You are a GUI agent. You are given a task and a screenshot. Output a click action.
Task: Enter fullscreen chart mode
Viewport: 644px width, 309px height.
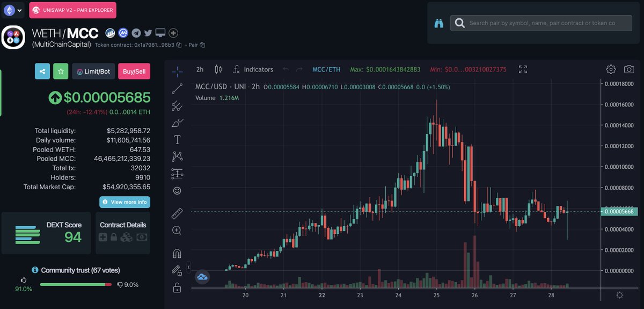523,69
